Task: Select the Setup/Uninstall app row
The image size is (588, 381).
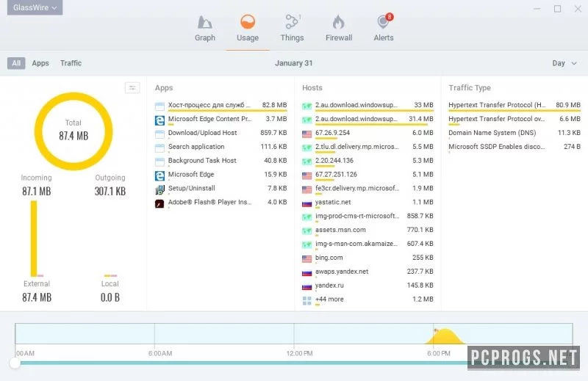Action: pos(221,189)
